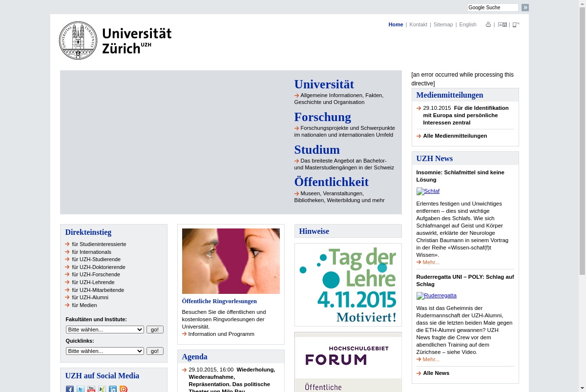The image size is (586, 392).
Task: Click into the Google Suche field
Action: point(493,7)
